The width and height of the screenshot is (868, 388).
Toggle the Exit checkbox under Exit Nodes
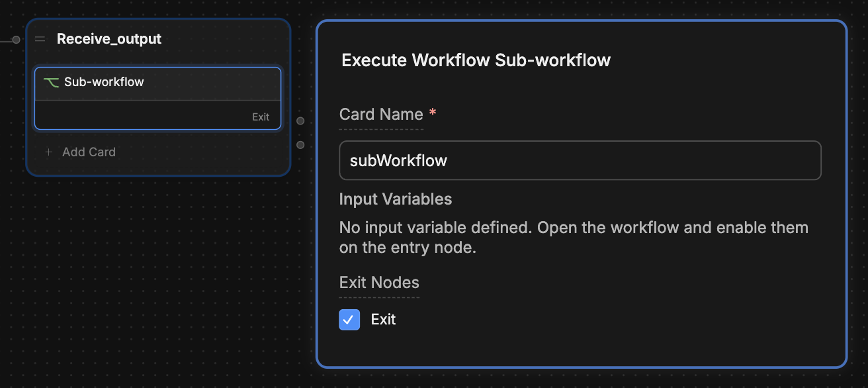pos(349,319)
